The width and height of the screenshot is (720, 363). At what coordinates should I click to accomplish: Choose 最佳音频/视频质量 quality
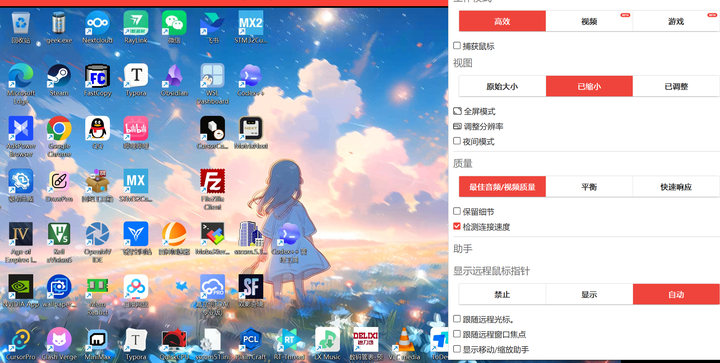click(x=502, y=187)
